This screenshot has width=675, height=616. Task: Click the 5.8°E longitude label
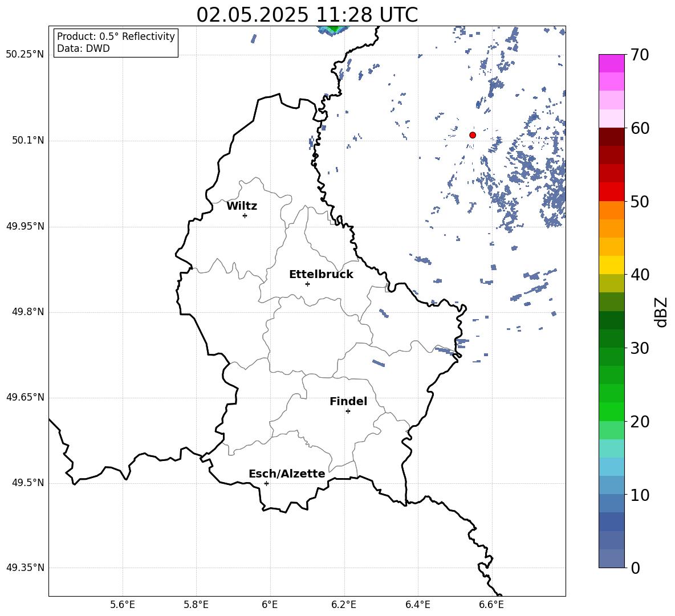[196, 605]
